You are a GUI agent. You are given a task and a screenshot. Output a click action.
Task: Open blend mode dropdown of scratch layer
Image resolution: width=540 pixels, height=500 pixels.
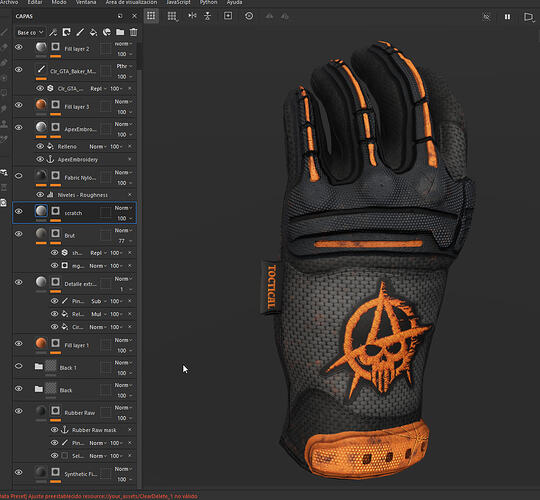click(123, 208)
